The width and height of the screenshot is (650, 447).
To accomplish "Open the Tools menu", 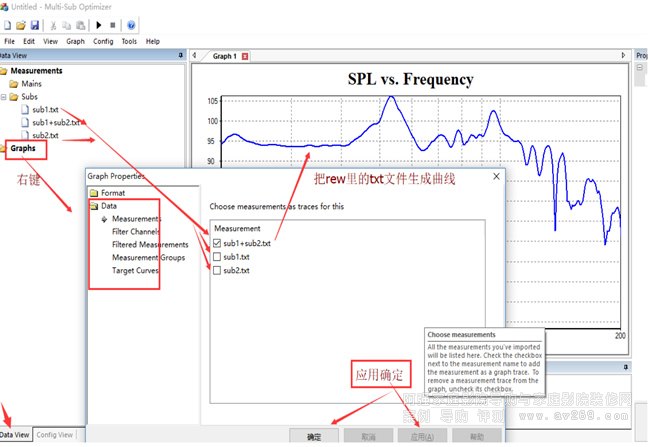I will pos(129,41).
